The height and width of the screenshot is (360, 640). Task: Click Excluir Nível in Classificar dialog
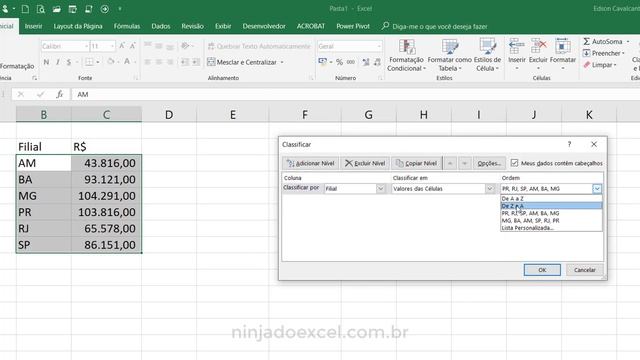[x=365, y=163]
